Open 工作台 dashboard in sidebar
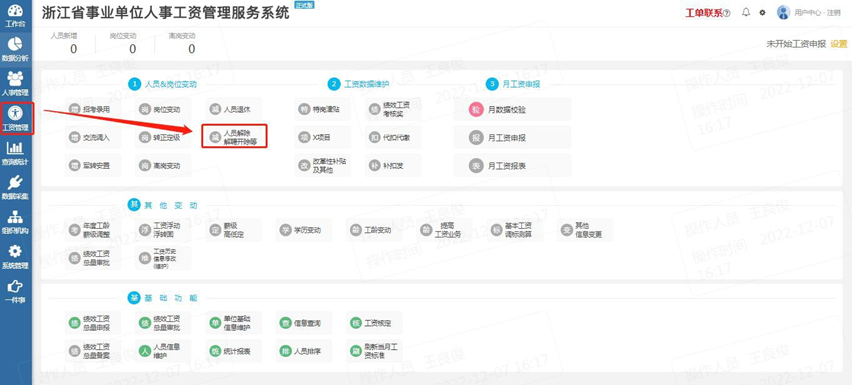 [16, 16]
